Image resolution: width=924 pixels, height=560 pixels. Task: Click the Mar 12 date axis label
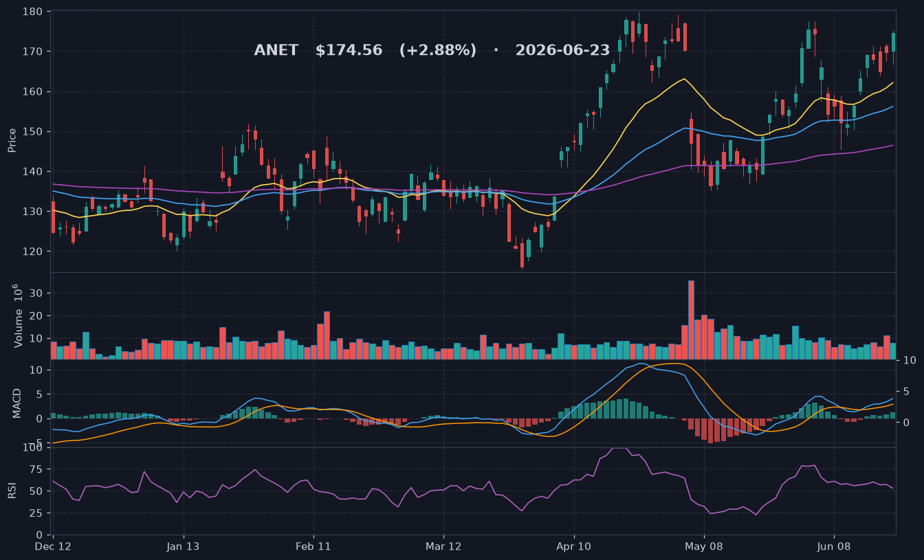(x=443, y=546)
